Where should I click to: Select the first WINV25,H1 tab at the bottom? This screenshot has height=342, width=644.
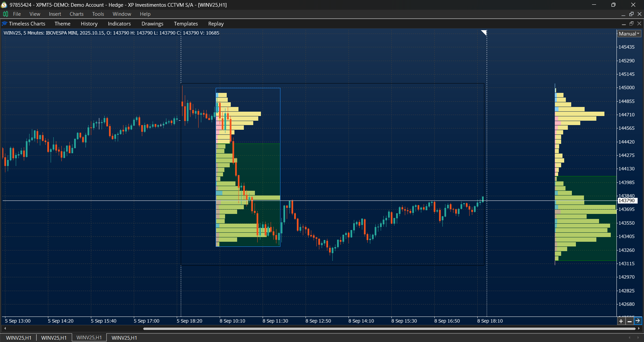(18, 338)
